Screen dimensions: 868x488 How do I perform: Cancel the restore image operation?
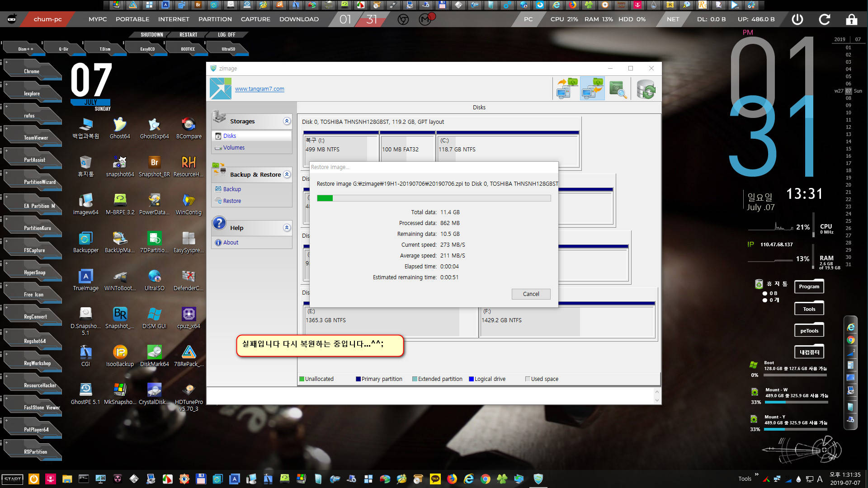tap(531, 294)
